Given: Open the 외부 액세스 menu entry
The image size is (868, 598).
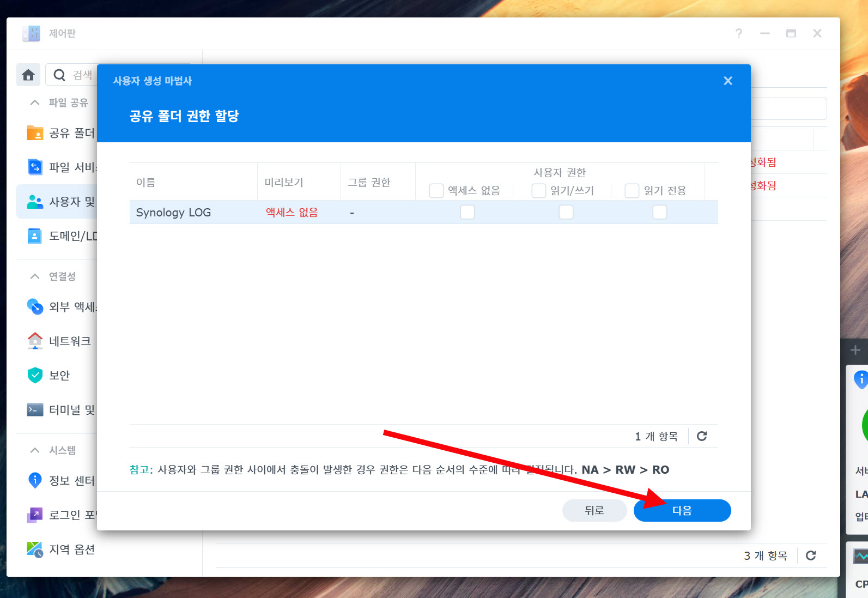Looking at the screenshot, I should pyautogui.click(x=73, y=306).
